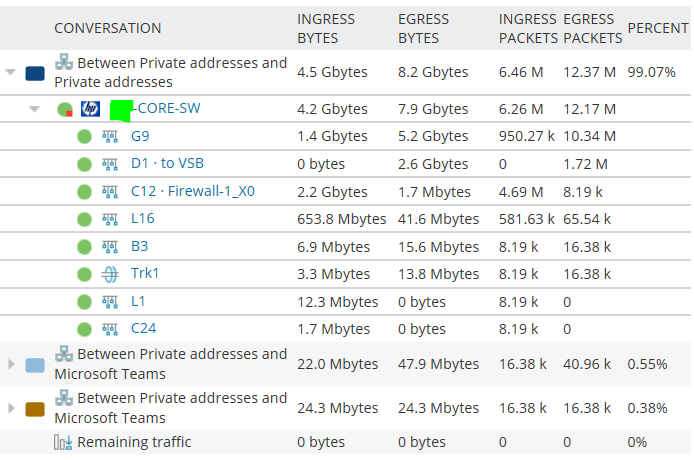
Task: Click the 4.69 M ingress packets for C12
Action: (521, 192)
